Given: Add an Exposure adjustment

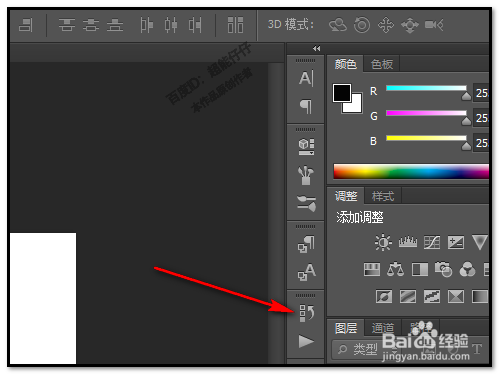Looking at the screenshot, I should click(456, 242).
